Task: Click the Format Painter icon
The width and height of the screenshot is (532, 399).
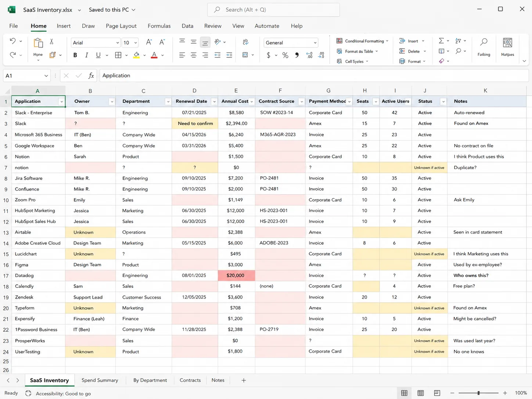Action: pos(53,55)
